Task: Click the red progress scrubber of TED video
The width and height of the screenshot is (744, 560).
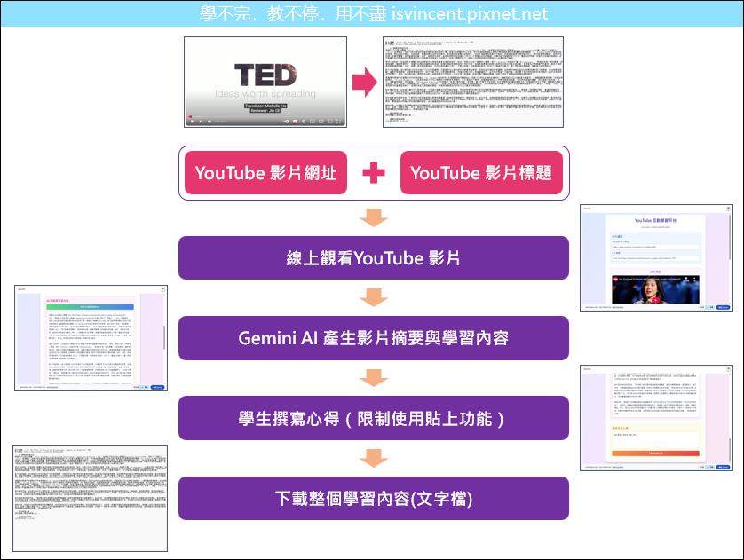Action: 190,116
